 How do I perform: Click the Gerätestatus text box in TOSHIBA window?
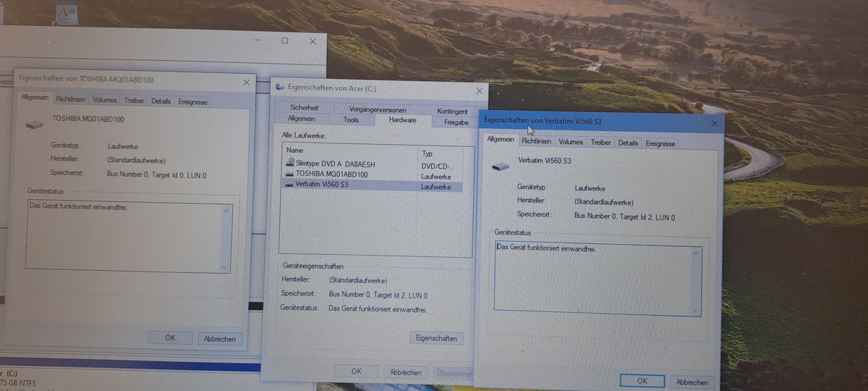click(x=128, y=237)
